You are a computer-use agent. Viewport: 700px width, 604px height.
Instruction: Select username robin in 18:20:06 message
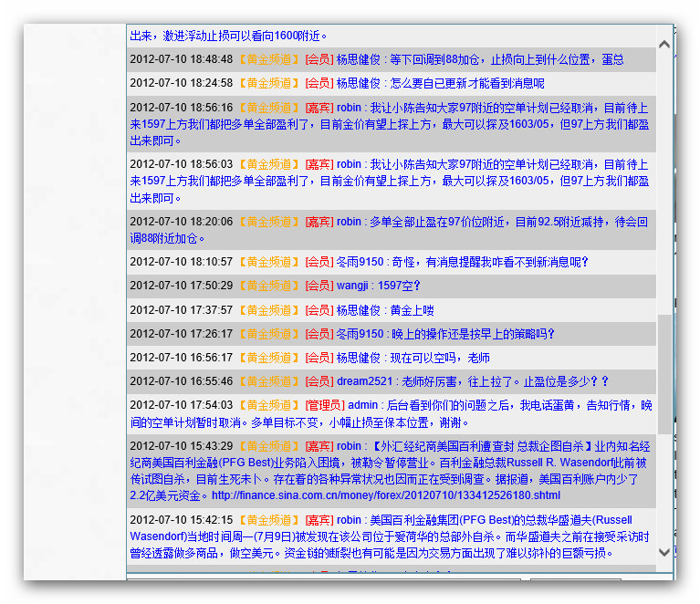click(349, 222)
